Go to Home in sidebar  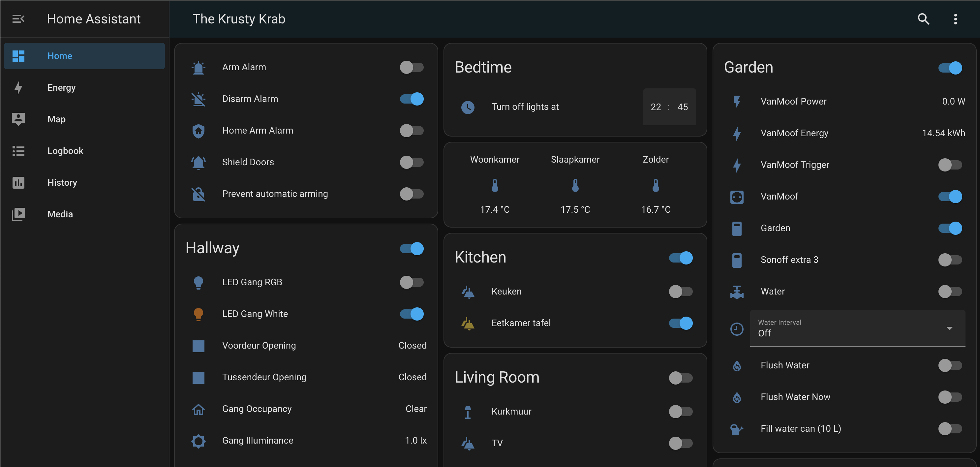tap(84, 56)
